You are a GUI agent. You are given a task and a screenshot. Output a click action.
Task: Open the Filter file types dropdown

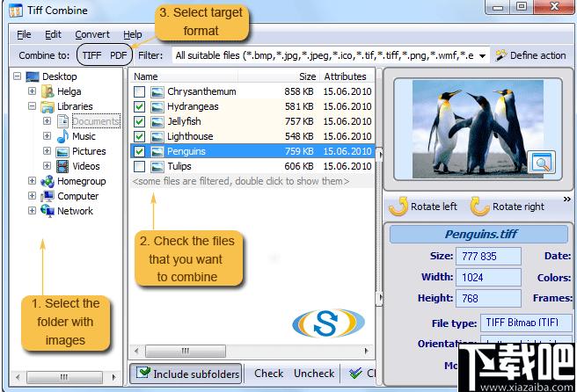[x=482, y=56]
